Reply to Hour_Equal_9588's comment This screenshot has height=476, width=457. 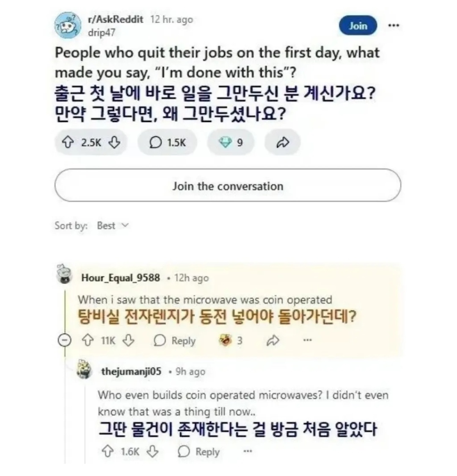[x=175, y=340]
